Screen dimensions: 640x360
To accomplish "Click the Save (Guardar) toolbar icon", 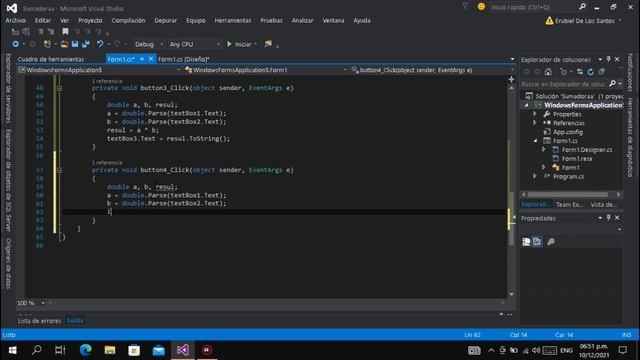I will tap(75, 44).
